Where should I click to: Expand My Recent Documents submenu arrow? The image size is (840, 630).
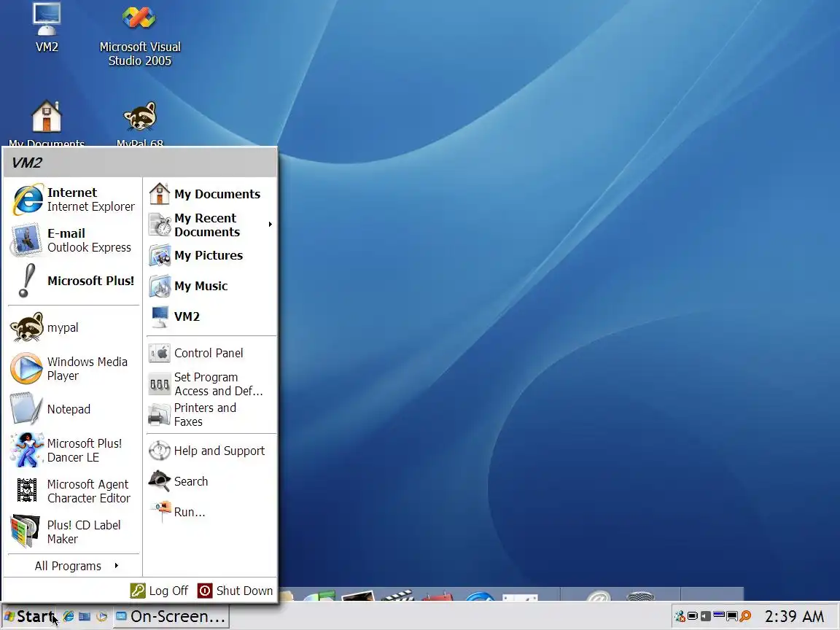[270, 225]
